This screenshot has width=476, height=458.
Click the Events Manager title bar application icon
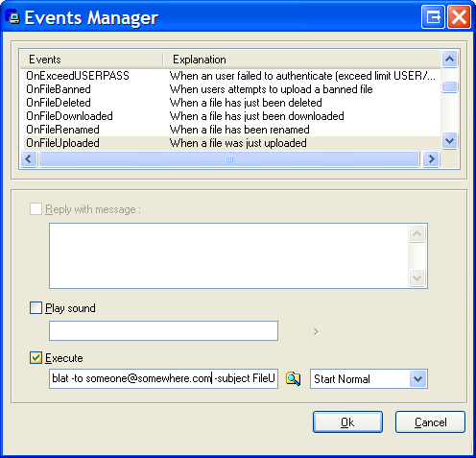(x=12, y=17)
